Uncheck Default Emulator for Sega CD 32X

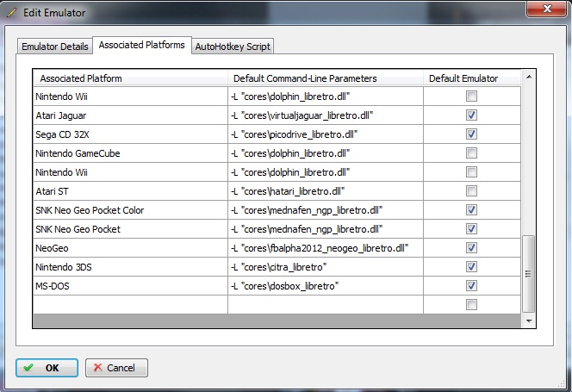[471, 134]
